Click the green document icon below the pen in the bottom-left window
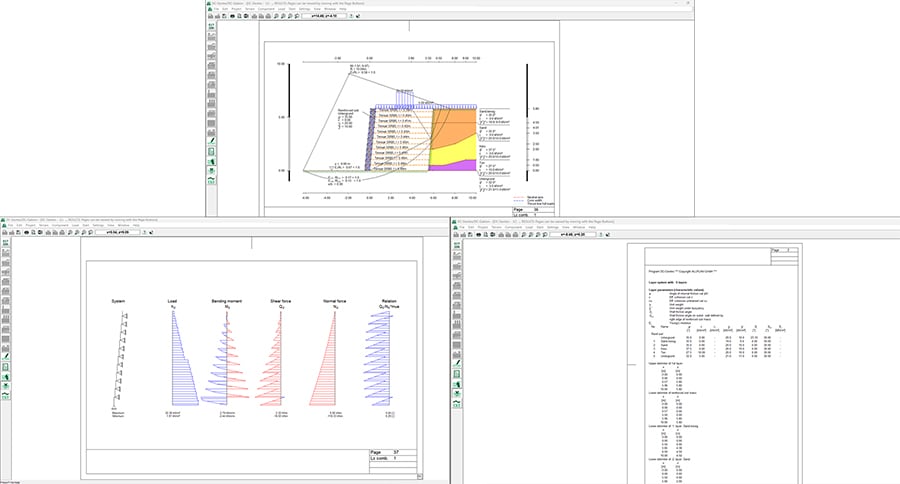 (5, 367)
